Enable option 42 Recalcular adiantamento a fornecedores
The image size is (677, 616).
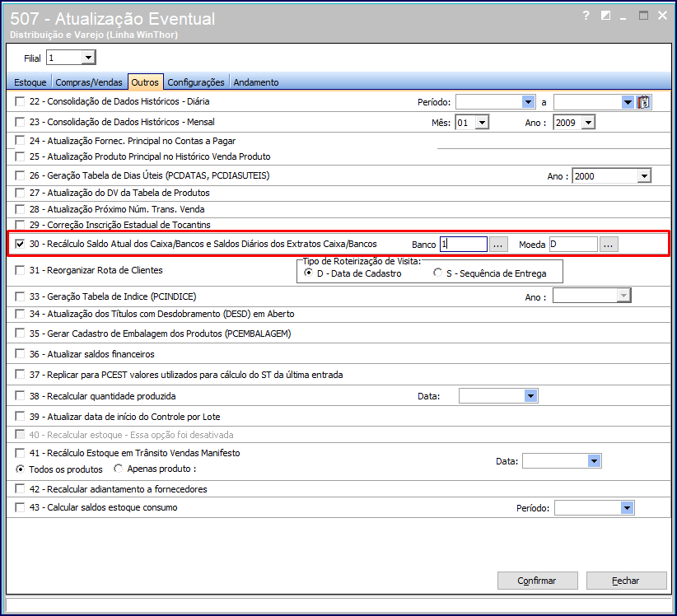[20, 488]
